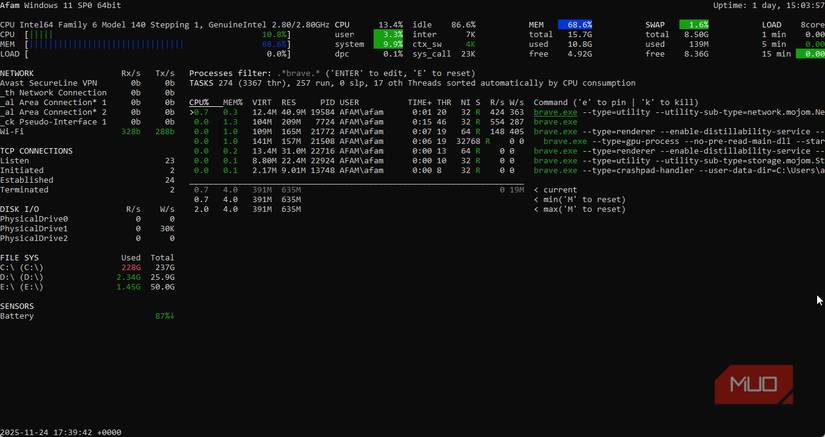Select the D:\ file system row
The width and height of the screenshot is (825, 437).
pyautogui.click(x=87, y=278)
